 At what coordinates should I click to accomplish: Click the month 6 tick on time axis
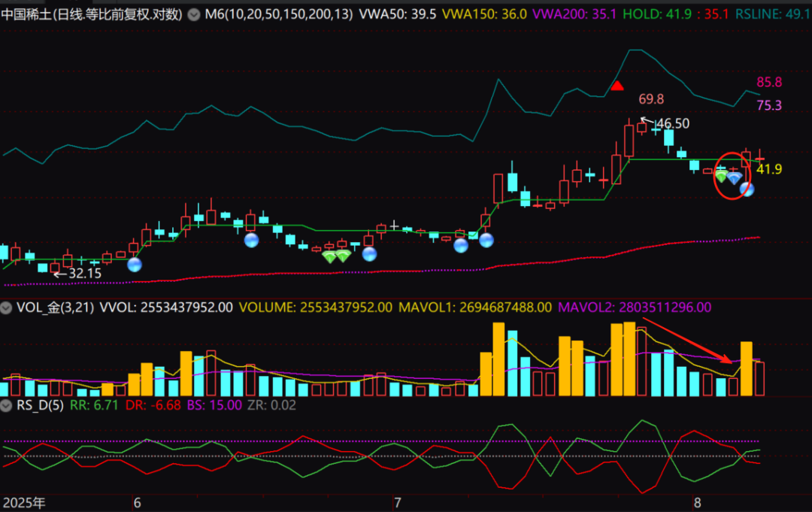(x=137, y=503)
